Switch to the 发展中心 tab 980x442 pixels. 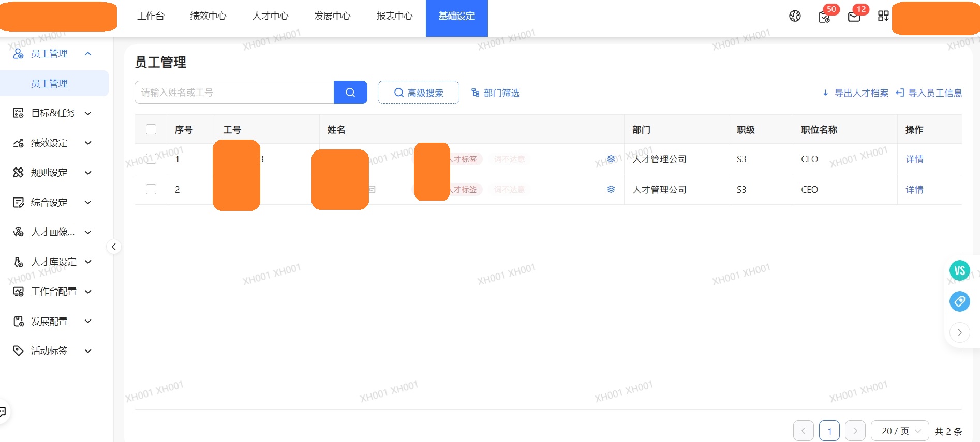333,16
